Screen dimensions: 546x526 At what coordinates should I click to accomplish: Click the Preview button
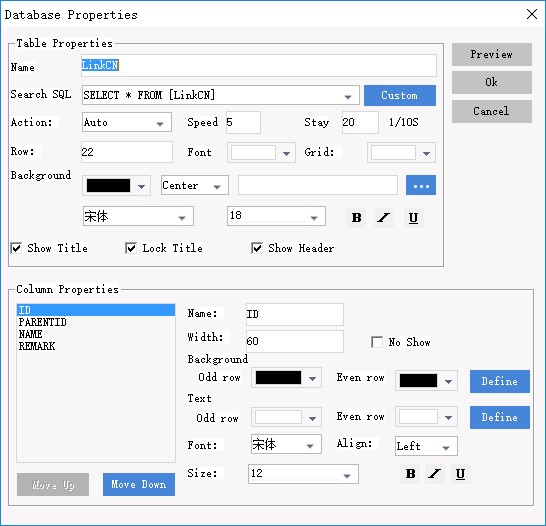492,54
